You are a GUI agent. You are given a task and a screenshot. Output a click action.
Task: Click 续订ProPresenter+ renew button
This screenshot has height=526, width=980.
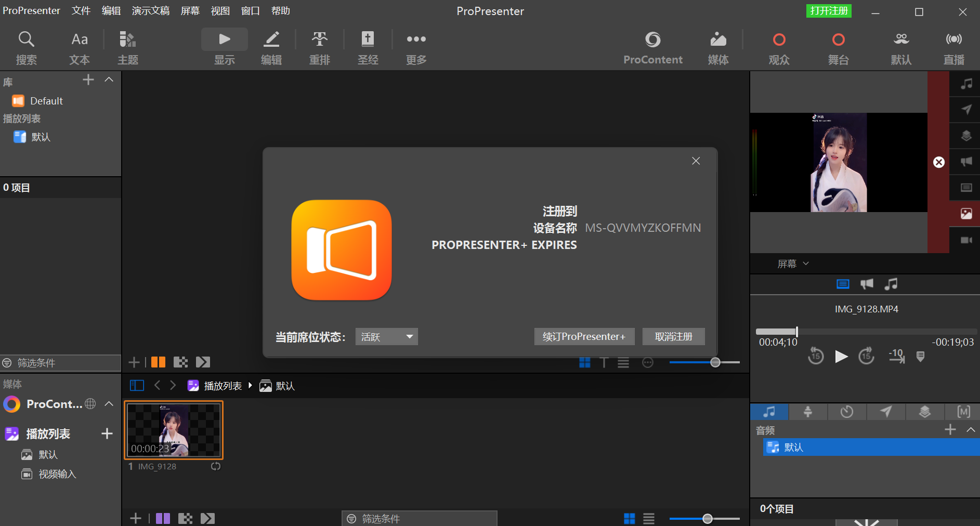584,337
